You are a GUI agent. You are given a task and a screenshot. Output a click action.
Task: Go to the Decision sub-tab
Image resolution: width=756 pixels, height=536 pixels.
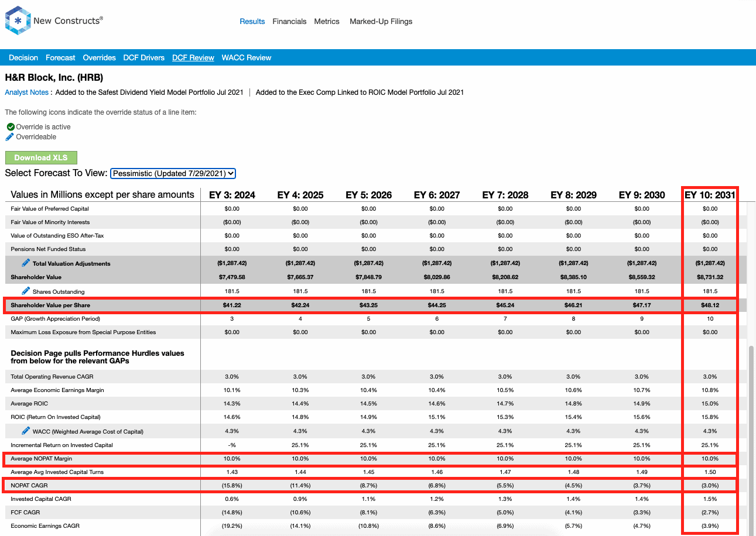[x=23, y=58]
